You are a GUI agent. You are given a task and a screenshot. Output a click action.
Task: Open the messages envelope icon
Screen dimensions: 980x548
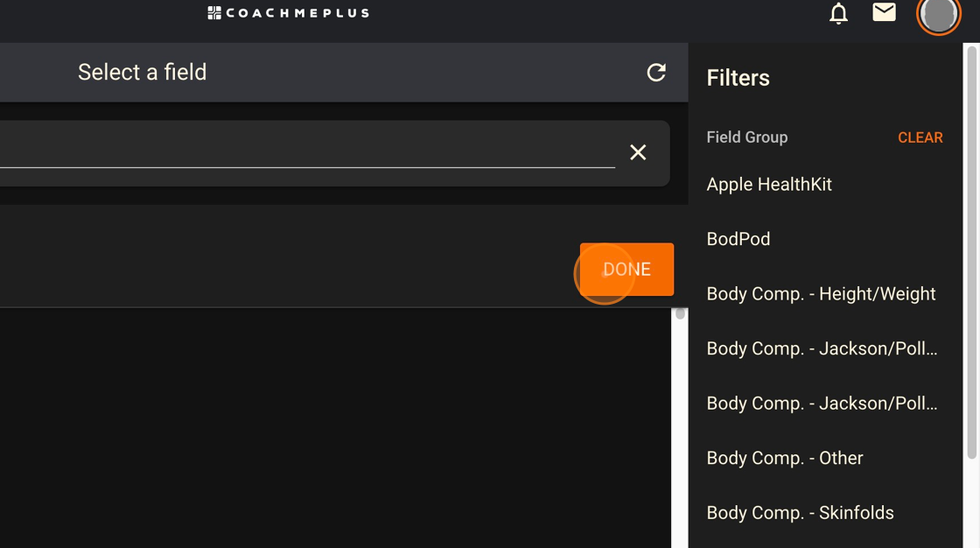(884, 12)
